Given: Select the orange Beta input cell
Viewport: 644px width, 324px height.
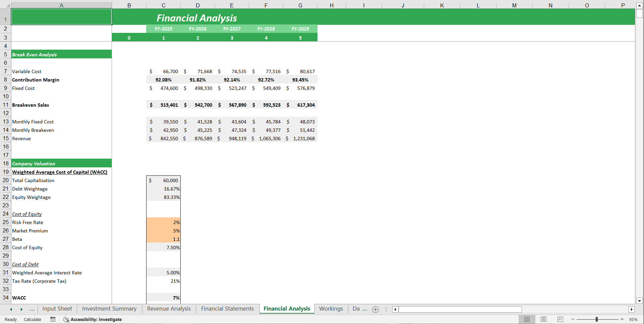Looking at the screenshot, I should pos(163,239).
